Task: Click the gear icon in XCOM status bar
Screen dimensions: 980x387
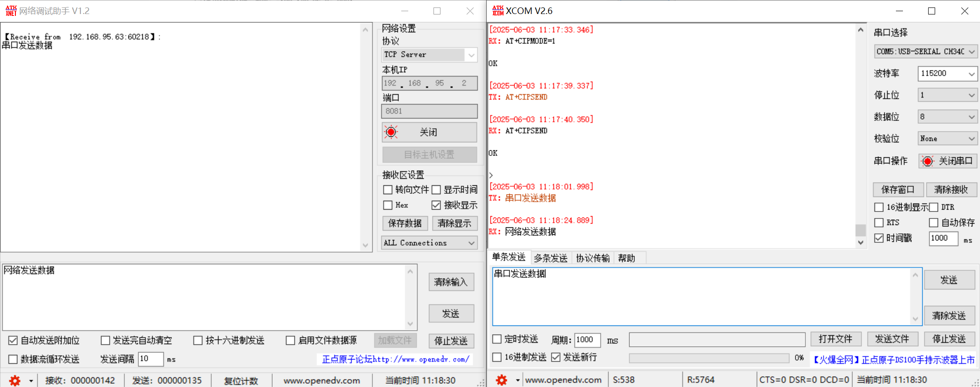Action: (502, 380)
